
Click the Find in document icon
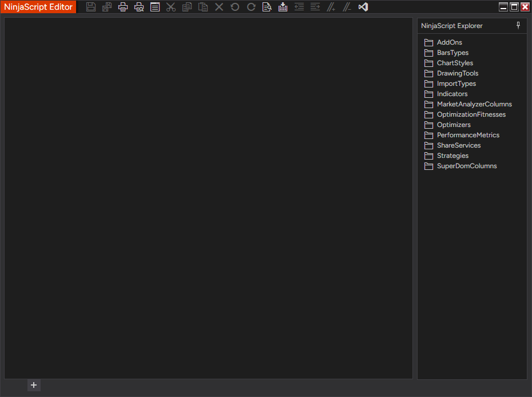[267, 7]
